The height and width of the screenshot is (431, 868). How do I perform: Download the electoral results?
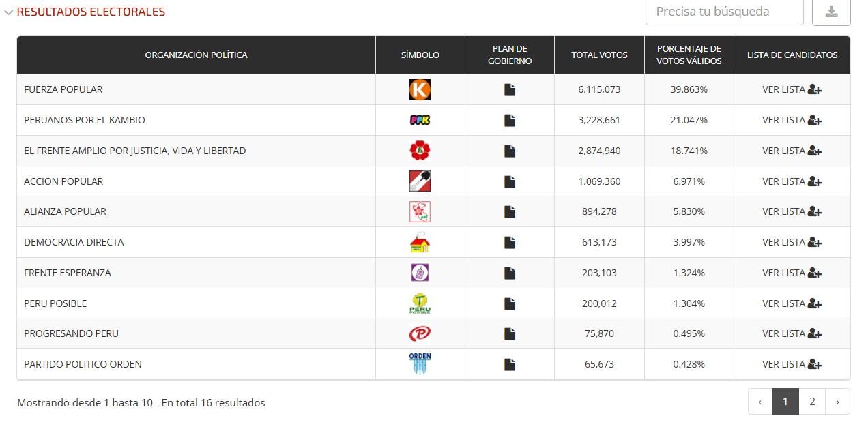pos(831,12)
